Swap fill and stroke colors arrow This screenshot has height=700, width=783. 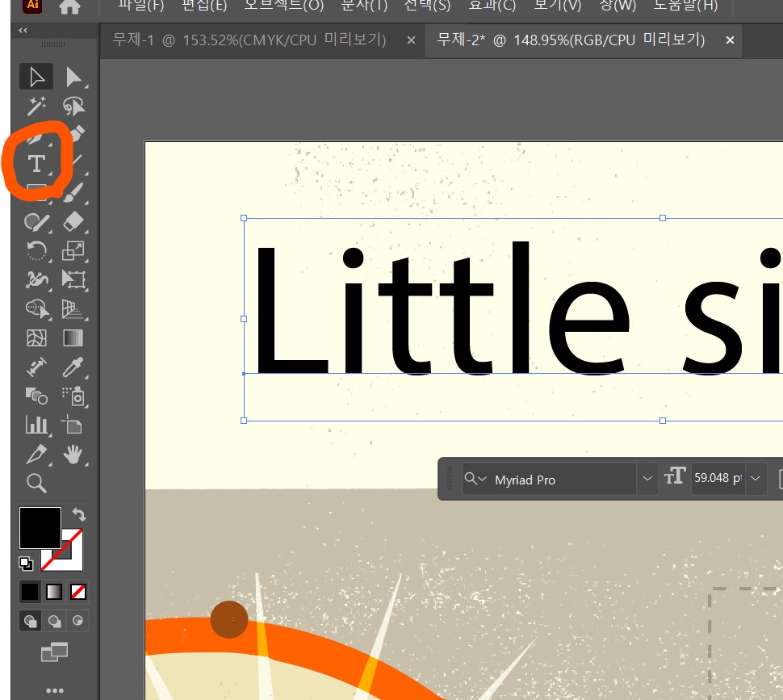79,513
